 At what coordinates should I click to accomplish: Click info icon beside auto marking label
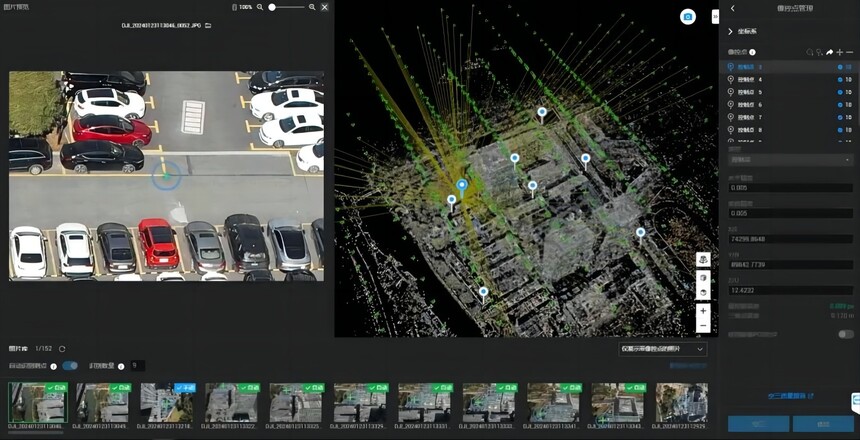54,366
